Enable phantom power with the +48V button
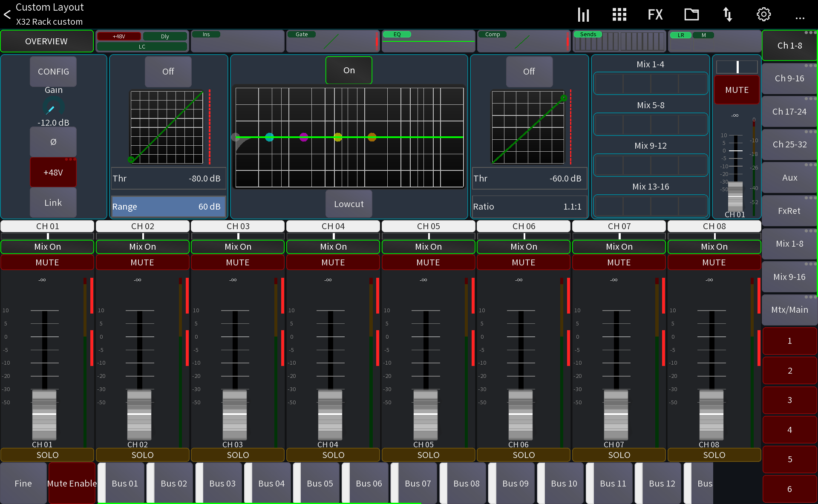The width and height of the screenshot is (818, 504). pyautogui.click(x=53, y=172)
